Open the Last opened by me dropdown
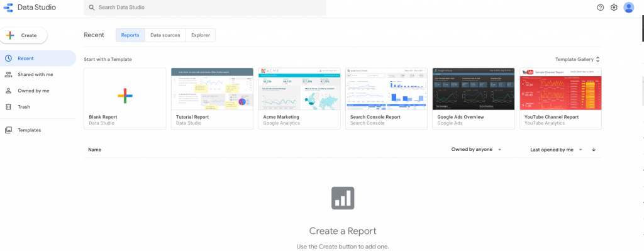This screenshot has height=251, width=644. coord(557,150)
